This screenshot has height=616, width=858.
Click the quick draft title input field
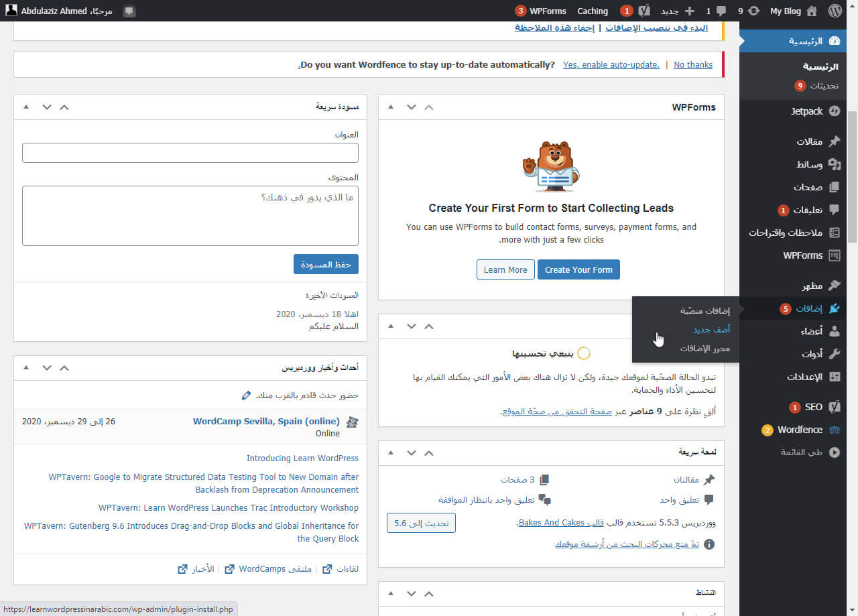click(x=190, y=153)
